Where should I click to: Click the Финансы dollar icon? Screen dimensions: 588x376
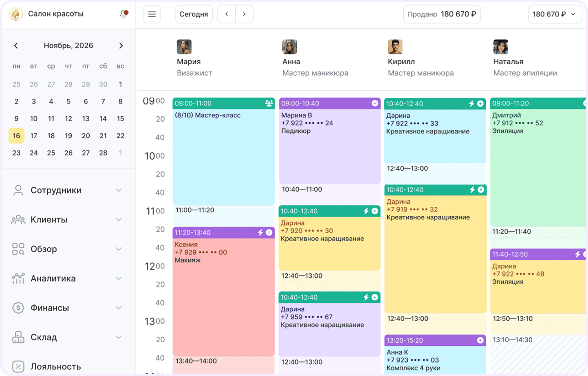tap(18, 308)
